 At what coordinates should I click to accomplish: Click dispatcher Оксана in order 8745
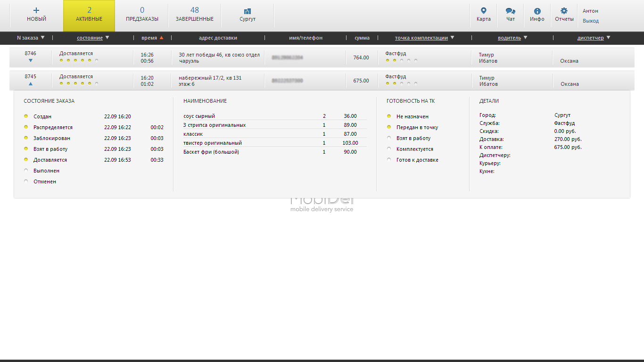point(570,84)
